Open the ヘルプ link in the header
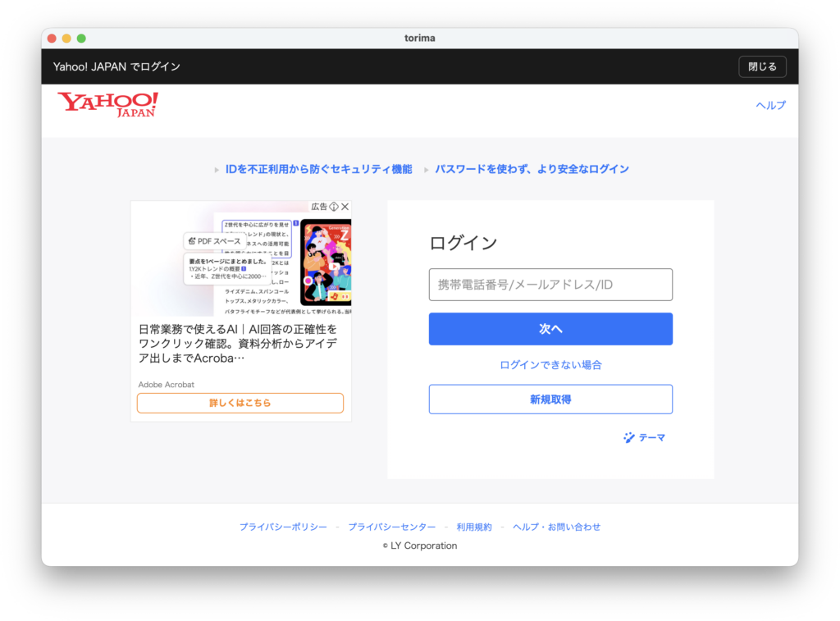This screenshot has height=621, width=840. [x=770, y=105]
